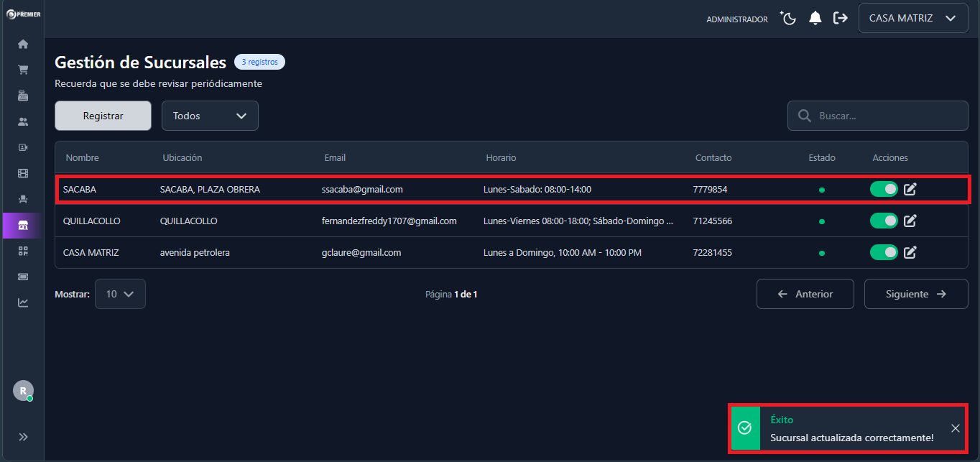Screen dimensions: 980x462
Task: Click the users group icon in sidebar
Action: tap(23, 121)
